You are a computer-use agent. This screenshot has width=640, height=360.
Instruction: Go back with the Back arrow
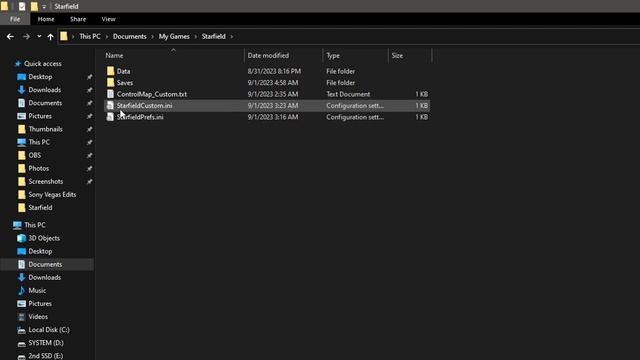10,37
